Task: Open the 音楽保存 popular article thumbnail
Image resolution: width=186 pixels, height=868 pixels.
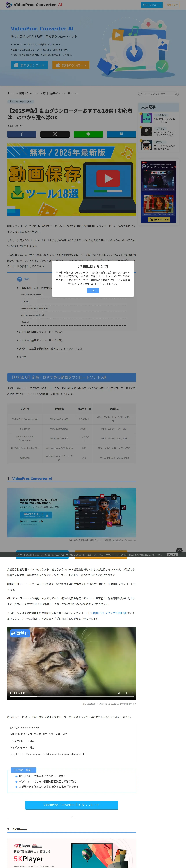Action: [x=146, y=131]
